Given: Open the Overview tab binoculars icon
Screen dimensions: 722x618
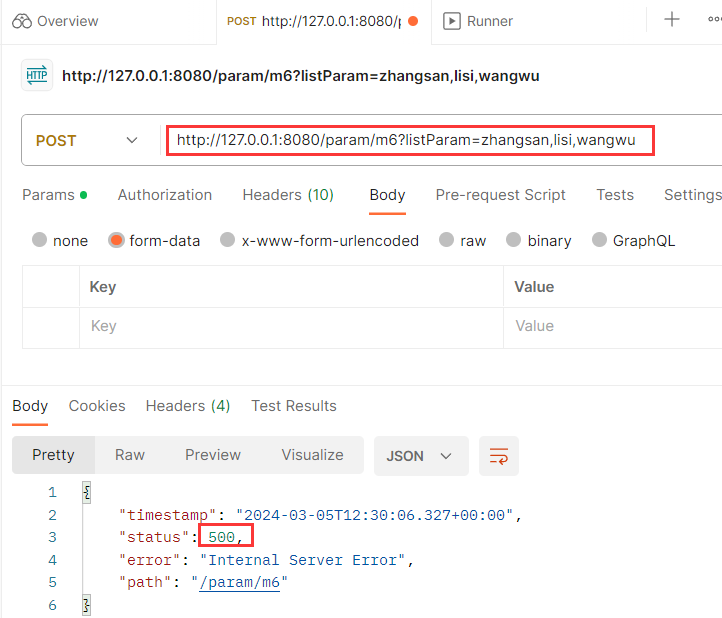Looking at the screenshot, I should click(22, 21).
